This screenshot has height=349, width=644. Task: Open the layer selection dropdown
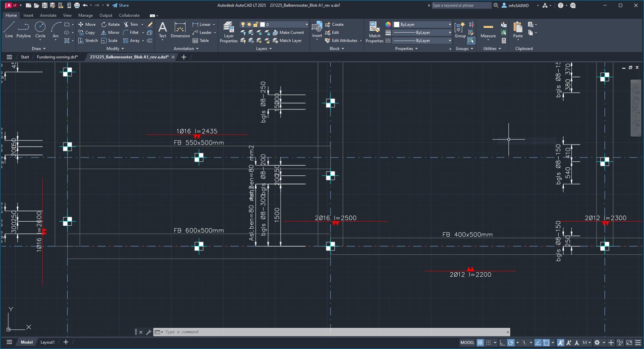coord(274,24)
